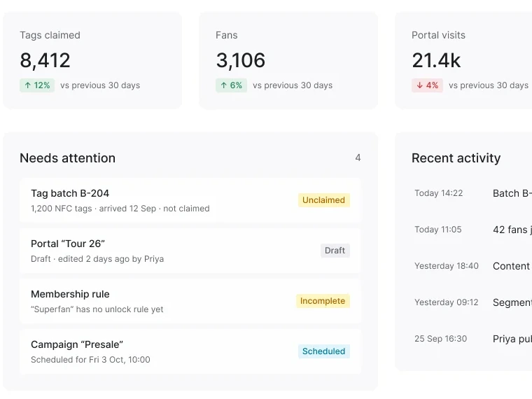Open the Yesterday 09:12 activity entry

473,302
